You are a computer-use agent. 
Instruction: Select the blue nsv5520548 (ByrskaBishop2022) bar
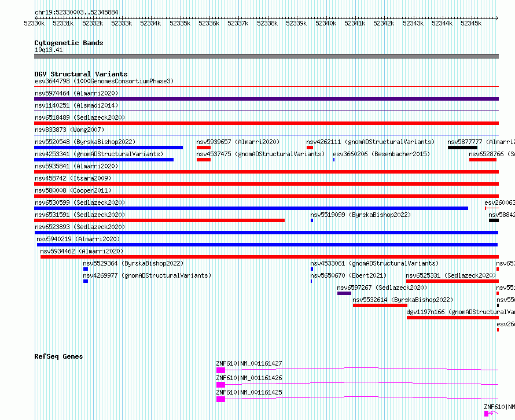(x=108, y=148)
